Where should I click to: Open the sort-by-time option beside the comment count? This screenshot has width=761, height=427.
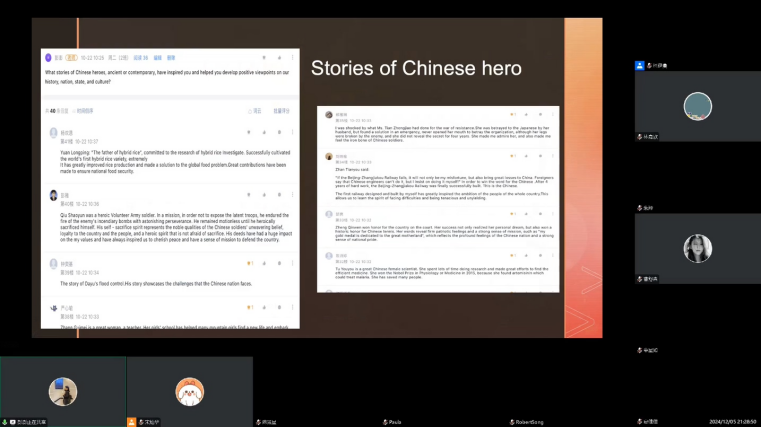point(85,110)
